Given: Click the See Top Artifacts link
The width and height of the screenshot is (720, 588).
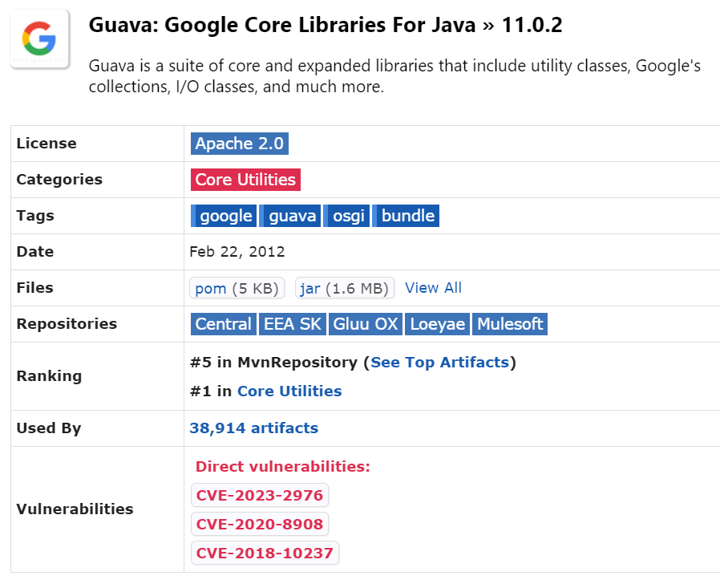Looking at the screenshot, I should (439, 363).
